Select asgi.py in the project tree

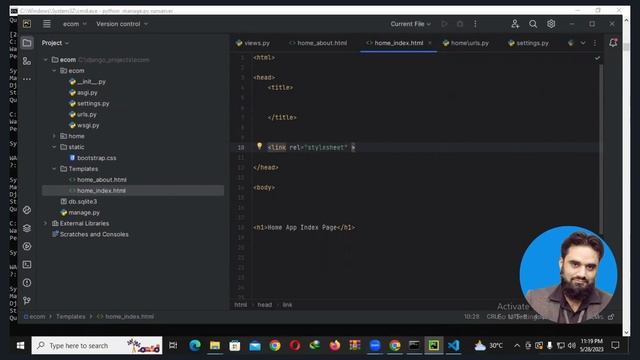click(83, 93)
